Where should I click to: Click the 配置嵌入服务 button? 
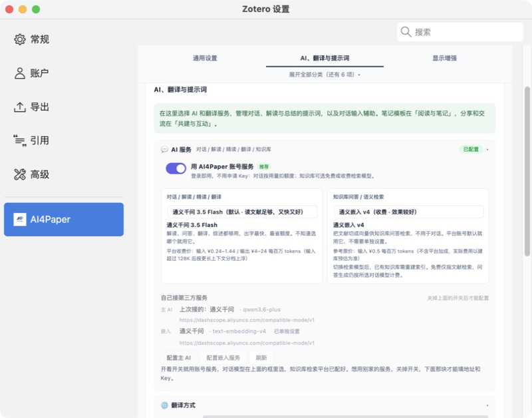pos(223,357)
